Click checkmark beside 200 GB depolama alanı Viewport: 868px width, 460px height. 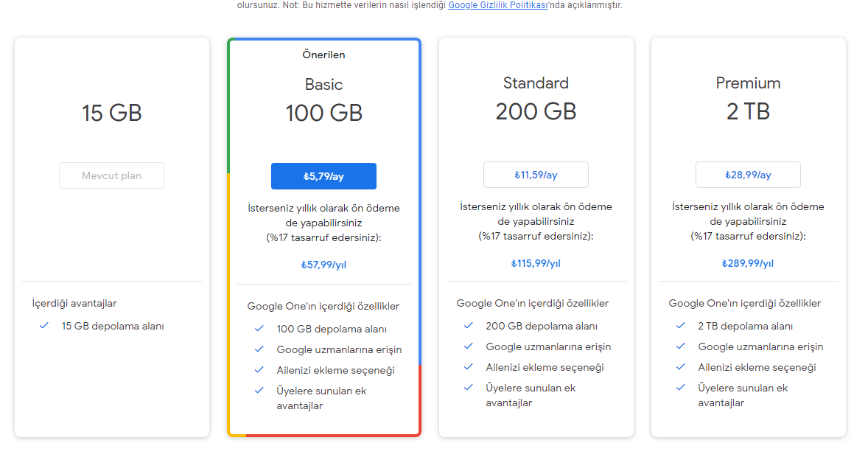point(469,326)
